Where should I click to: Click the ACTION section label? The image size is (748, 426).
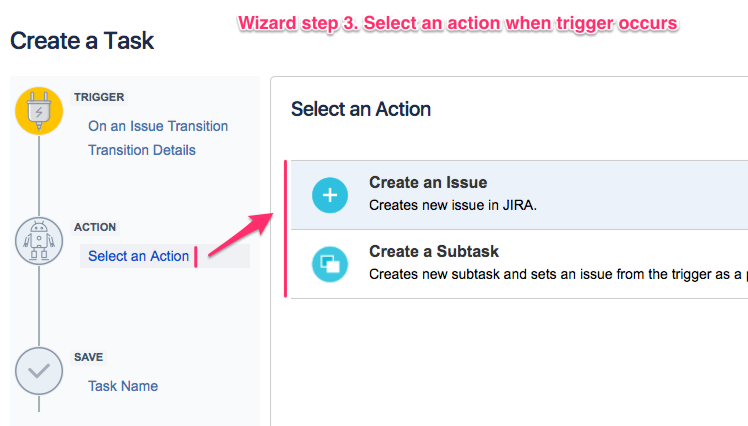(x=95, y=227)
